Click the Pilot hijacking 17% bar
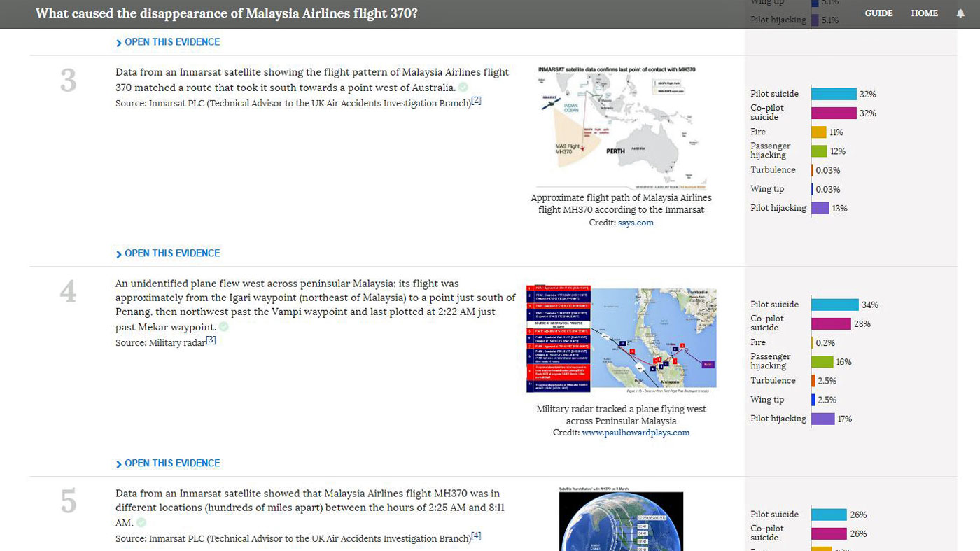Screen dimensions: 980x551 click(x=823, y=419)
